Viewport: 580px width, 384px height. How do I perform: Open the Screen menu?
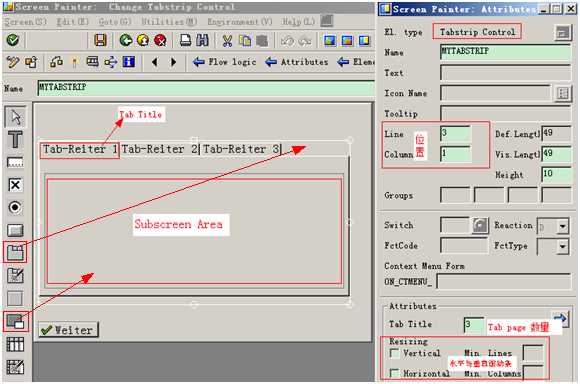tap(25, 22)
